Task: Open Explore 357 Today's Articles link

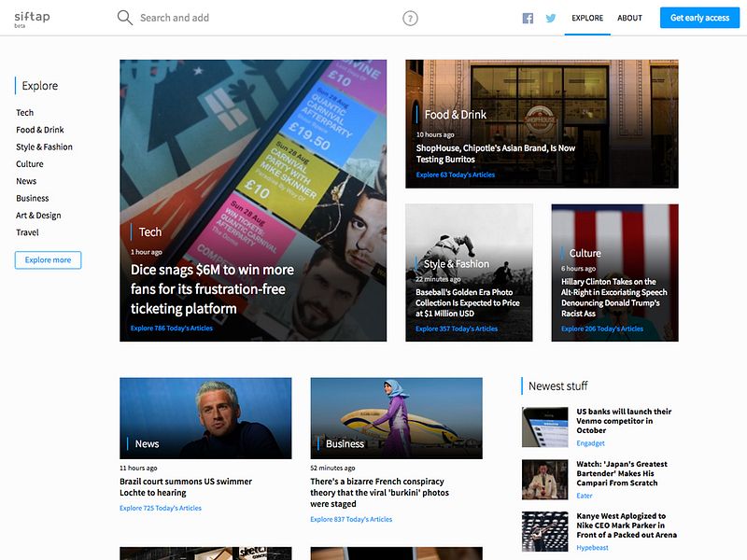Action: coord(457,329)
